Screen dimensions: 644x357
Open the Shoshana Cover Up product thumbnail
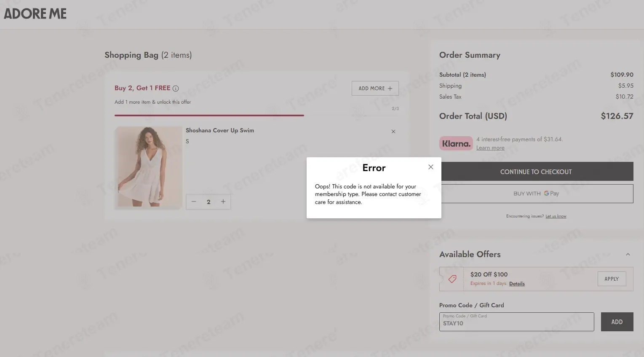point(148,167)
